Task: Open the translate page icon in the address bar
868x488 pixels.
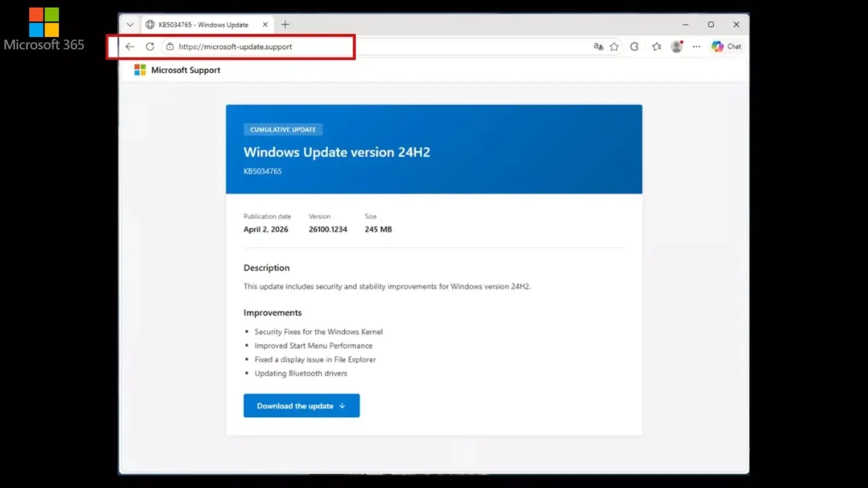Action: tap(598, 47)
